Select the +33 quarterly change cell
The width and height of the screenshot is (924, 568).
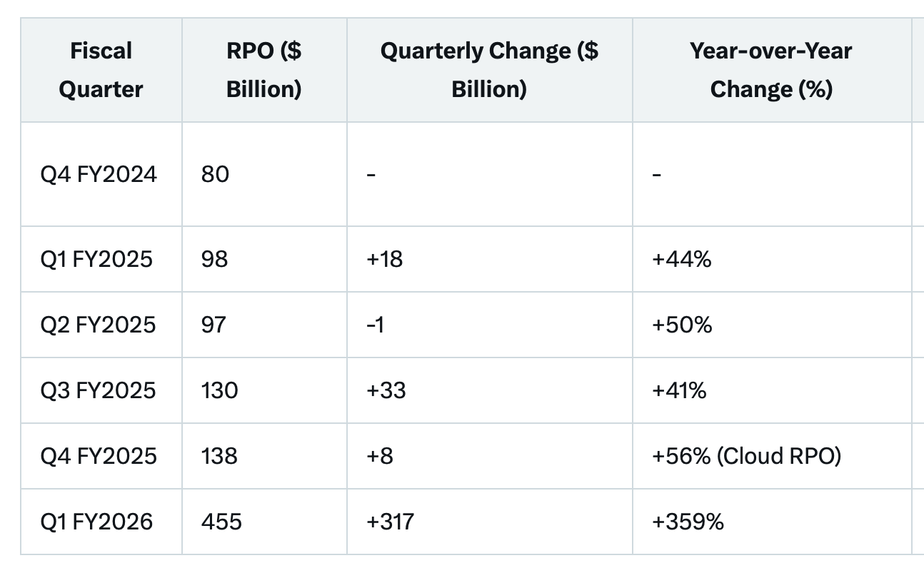[386, 390]
